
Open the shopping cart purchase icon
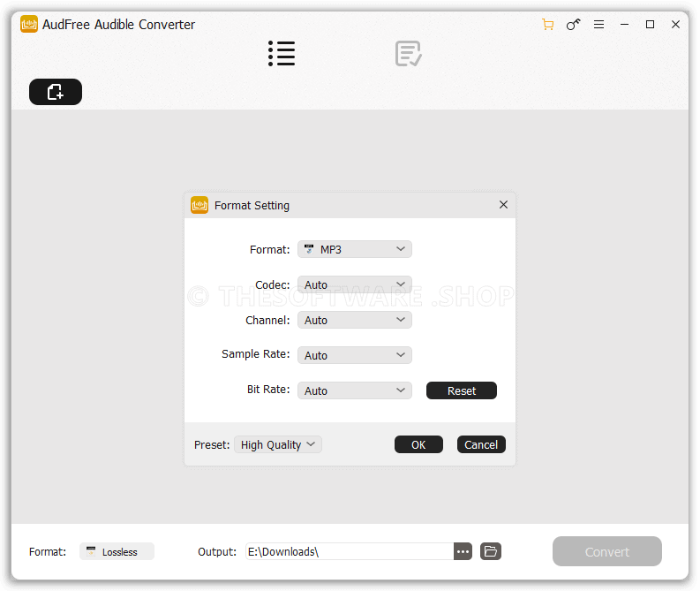click(548, 24)
